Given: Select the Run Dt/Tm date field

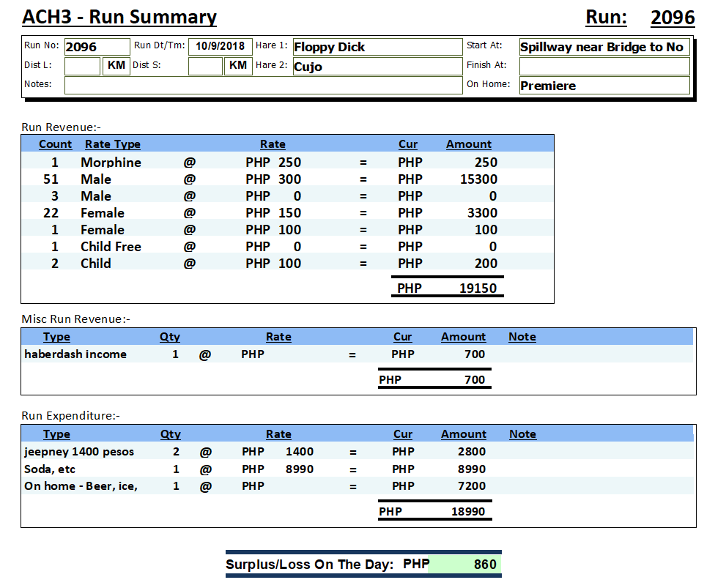Looking at the screenshot, I should (x=221, y=47).
